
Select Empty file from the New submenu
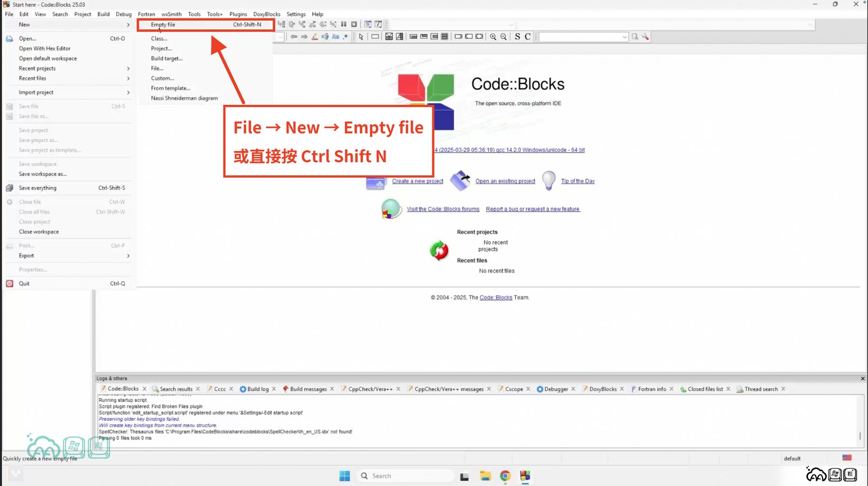coord(205,24)
